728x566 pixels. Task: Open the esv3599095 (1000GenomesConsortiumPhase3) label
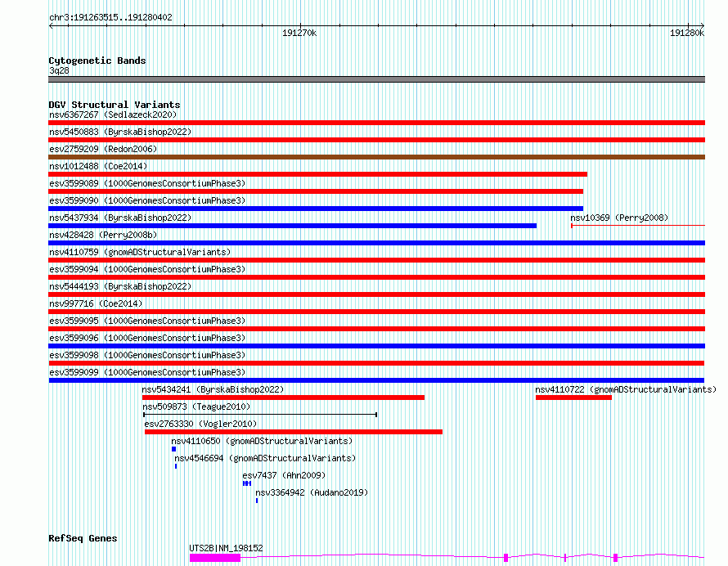147,321
